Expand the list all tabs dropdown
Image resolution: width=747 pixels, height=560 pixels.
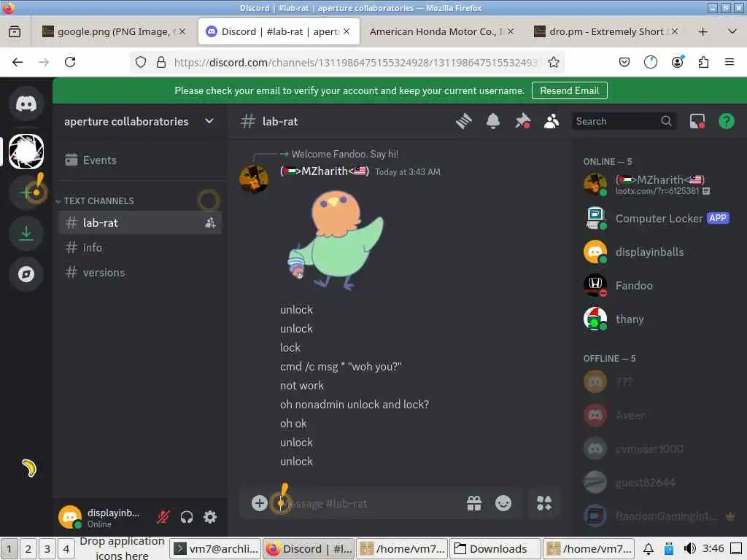732,31
